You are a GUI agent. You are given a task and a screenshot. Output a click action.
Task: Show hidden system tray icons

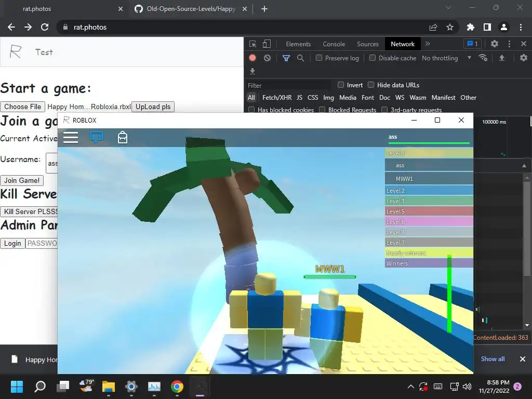(x=410, y=387)
